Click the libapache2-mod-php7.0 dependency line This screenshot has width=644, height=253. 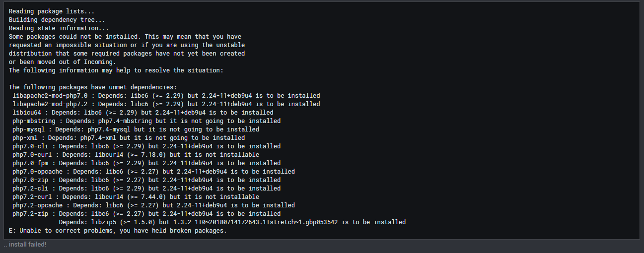point(166,96)
